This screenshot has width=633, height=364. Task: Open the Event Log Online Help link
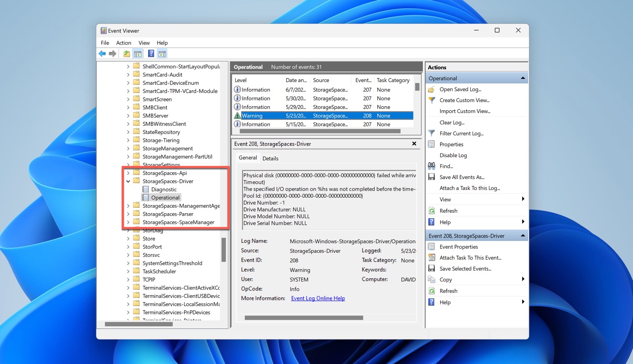point(318,298)
